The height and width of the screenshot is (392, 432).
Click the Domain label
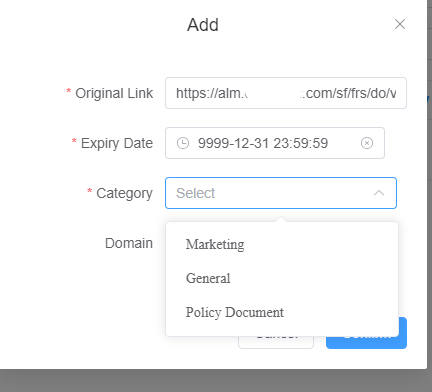[129, 243]
